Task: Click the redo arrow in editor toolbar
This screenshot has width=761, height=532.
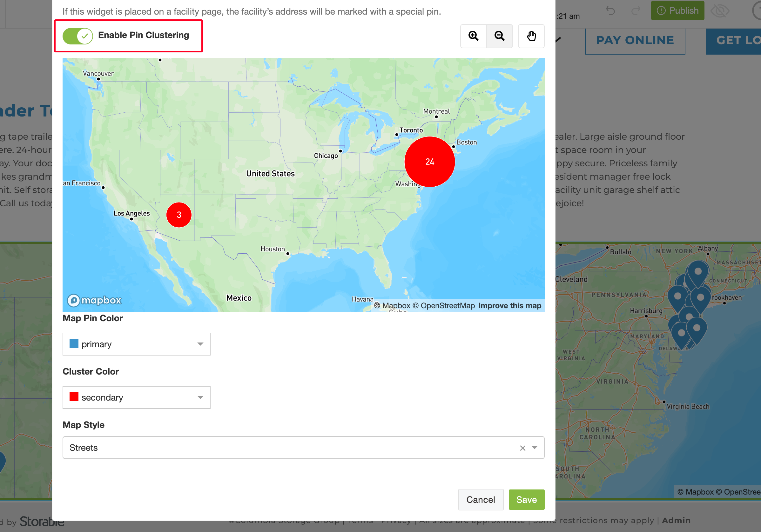Action: [635, 10]
